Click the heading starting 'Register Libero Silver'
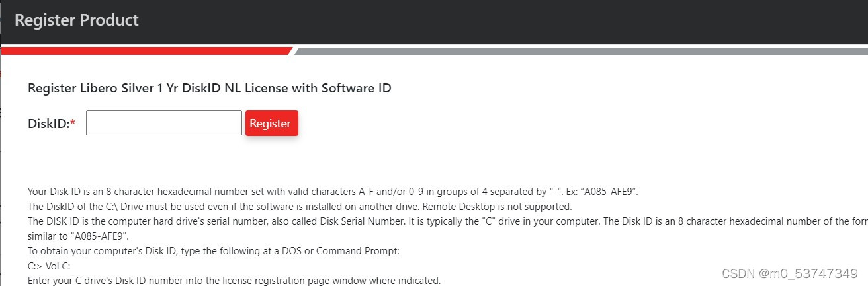The width and height of the screenshot is (868, 286). (x=210, y=88)
